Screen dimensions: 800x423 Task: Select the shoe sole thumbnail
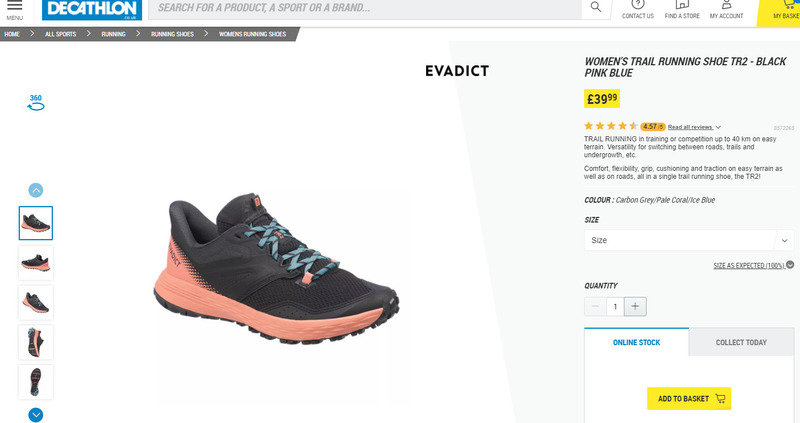click(x=36, y=382)
